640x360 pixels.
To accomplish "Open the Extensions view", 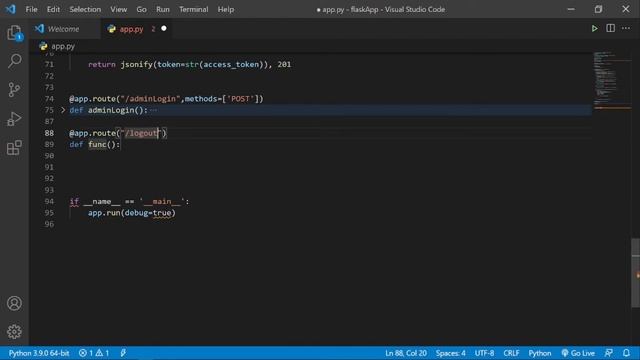I will (14, 147).
